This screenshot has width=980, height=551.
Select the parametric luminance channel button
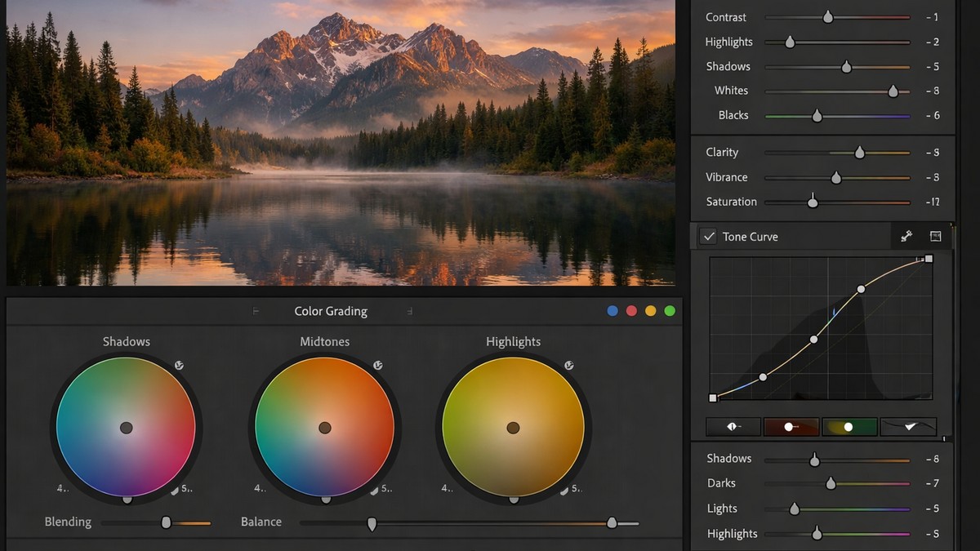733,426
